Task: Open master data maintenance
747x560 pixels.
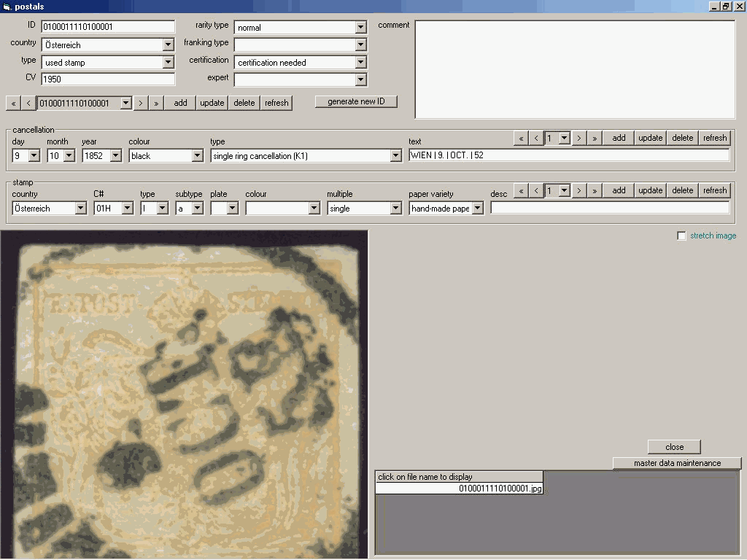Action: (677, 463)
